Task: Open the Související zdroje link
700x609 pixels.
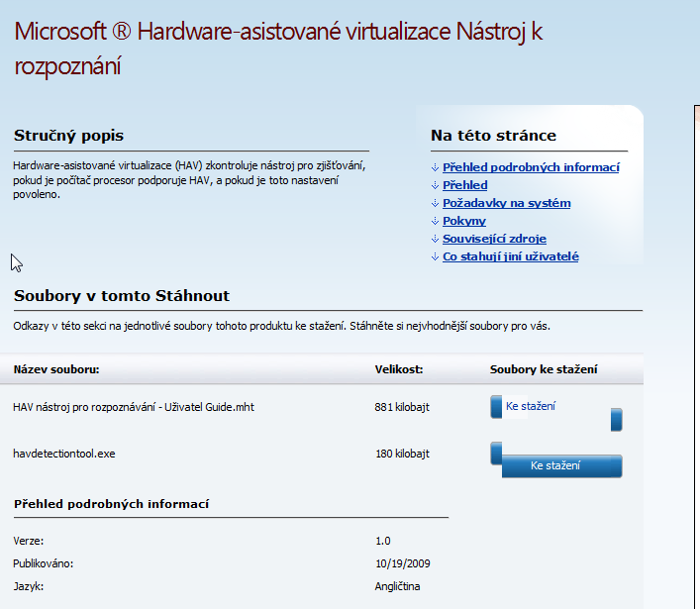Action: point(494,239)
